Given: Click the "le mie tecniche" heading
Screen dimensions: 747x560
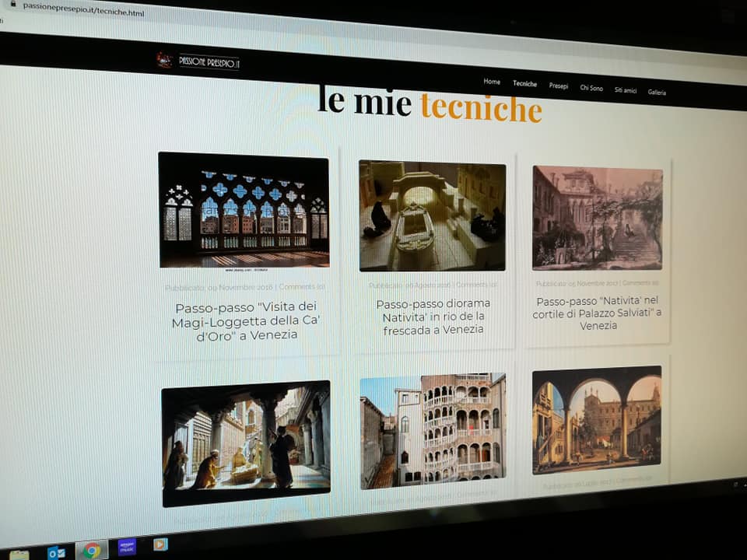Looking at the screenshot, I should click(x=430, y=104).
